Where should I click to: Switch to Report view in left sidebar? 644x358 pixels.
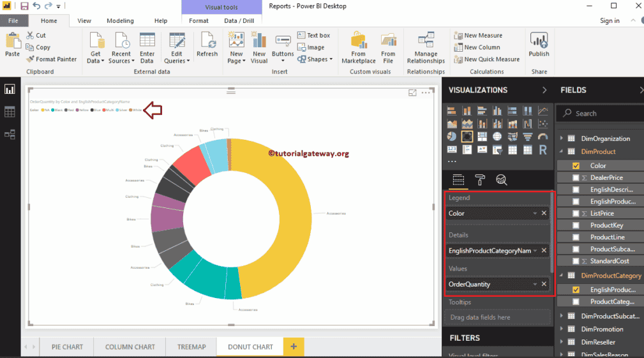click(10, 89)
